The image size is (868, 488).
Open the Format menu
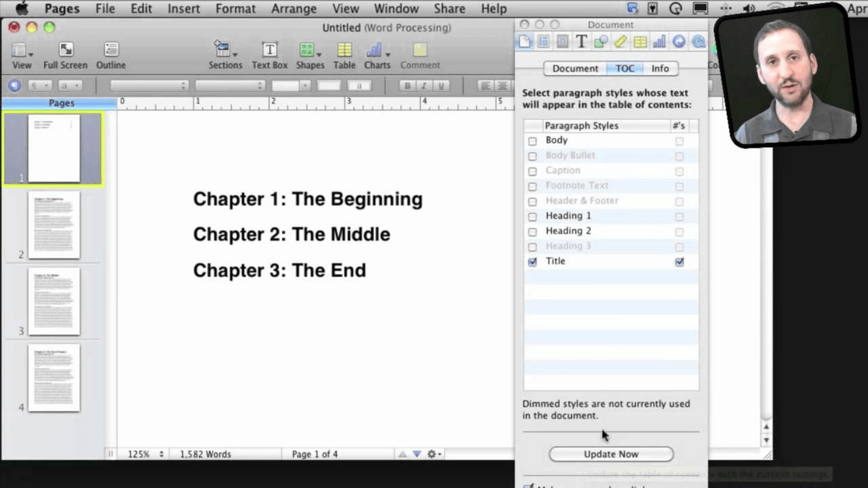235,9
